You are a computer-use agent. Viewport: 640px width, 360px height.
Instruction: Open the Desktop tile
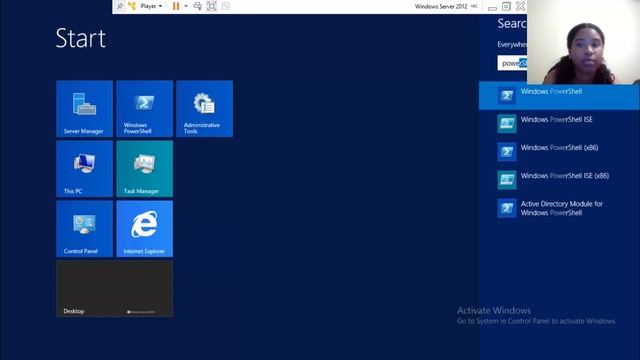coord(115,289)
